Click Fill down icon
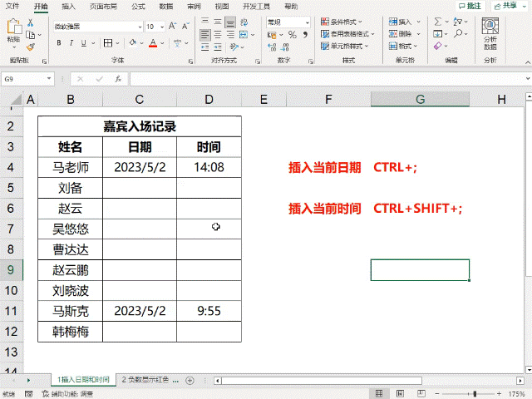Viewport: 532px width, 399px height. point(438,34)
